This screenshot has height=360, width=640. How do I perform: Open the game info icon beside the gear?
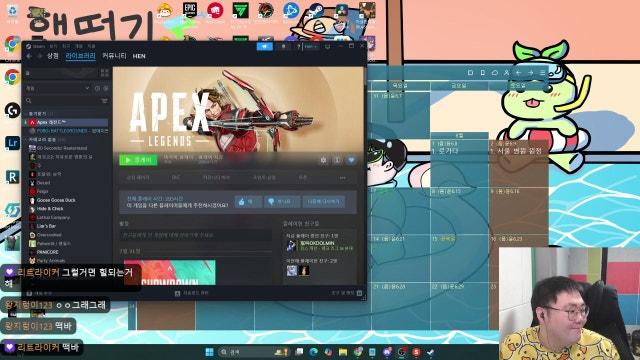[x=337, y=160]
